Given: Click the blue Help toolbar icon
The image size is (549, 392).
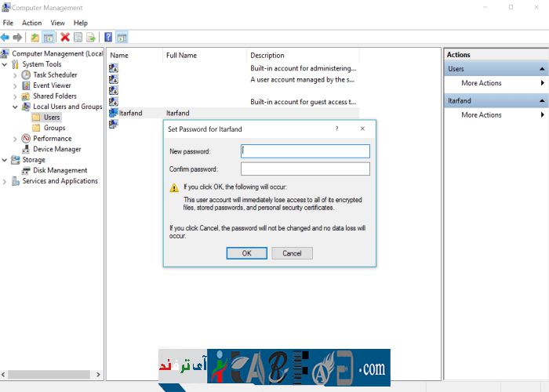Looking at the screenshot, I should (107, 37).
